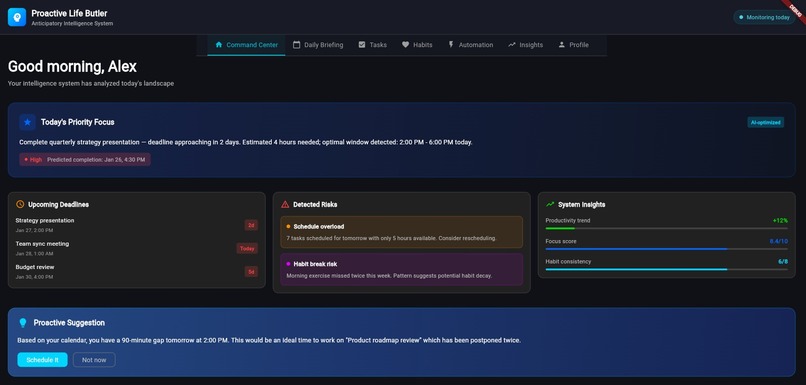The height and width of the screenshot is (385, 806).
Task: Select the Team sync meeting deadline row
Action: point(136,248)
